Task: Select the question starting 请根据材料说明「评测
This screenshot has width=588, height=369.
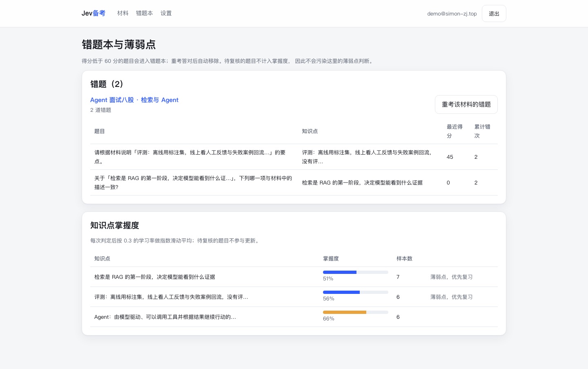Action: tap(191, 157)
